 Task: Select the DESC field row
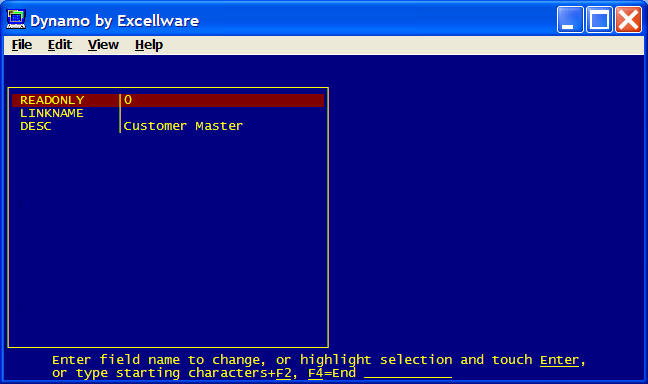pos(168,126)
